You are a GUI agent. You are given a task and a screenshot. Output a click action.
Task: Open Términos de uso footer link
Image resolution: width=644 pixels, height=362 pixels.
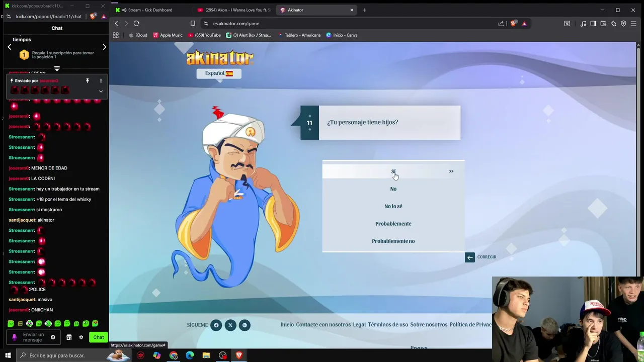pyautogui.click(x=388, y=325)
